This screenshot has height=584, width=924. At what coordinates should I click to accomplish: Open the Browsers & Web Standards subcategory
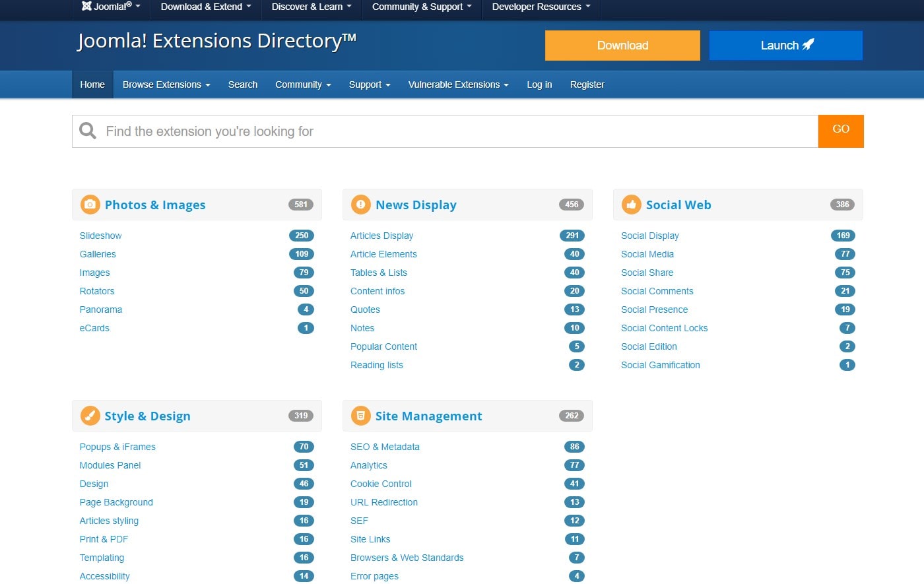click(407, 558)
